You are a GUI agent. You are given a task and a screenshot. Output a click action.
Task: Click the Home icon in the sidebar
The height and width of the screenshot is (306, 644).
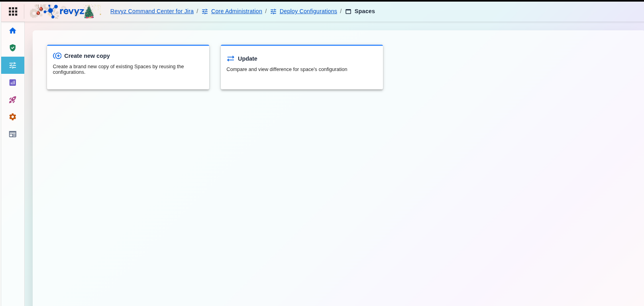point(13,31)
